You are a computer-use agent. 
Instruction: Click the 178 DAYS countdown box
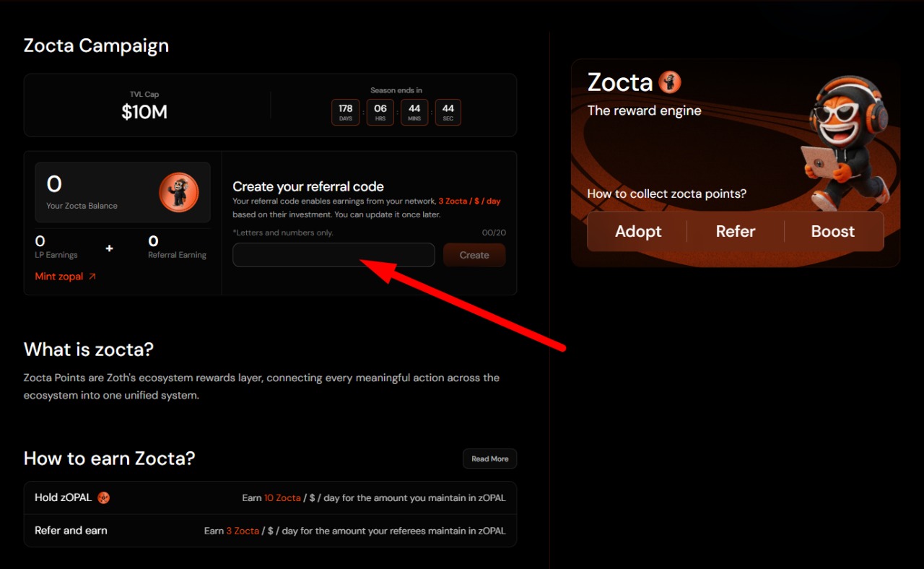coord(346,113)
